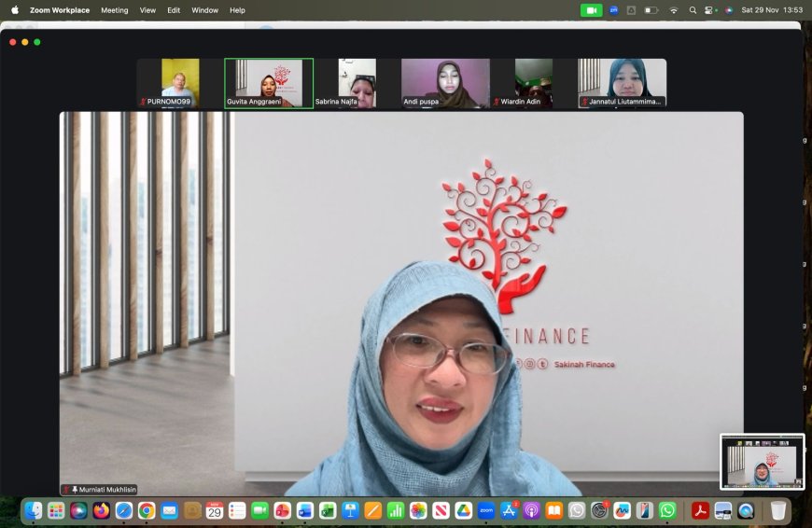Open Calendar showing 29 in Dock
The width and height of the screenshot is (812, 528).
215,511
